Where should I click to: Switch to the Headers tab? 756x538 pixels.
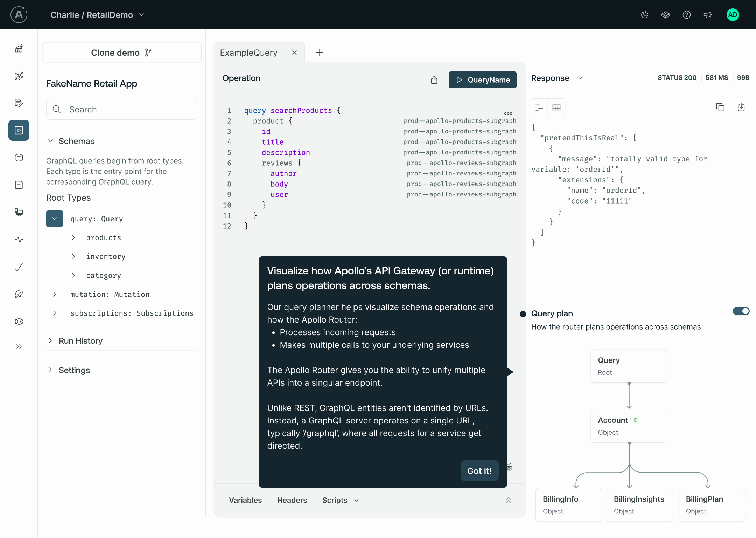point(292,500)
